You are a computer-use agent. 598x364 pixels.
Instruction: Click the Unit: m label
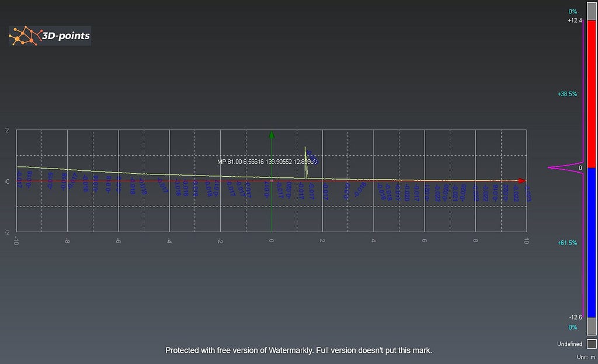coord(586,357)
